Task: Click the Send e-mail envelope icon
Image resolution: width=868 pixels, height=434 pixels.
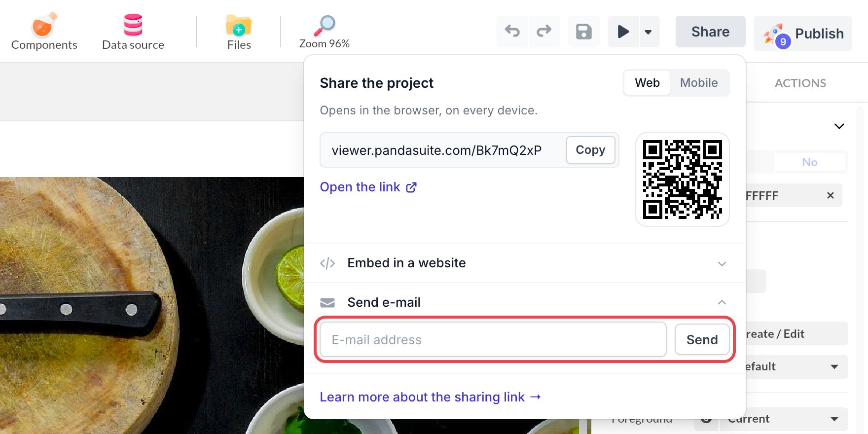Action: [x=327, y=302]
